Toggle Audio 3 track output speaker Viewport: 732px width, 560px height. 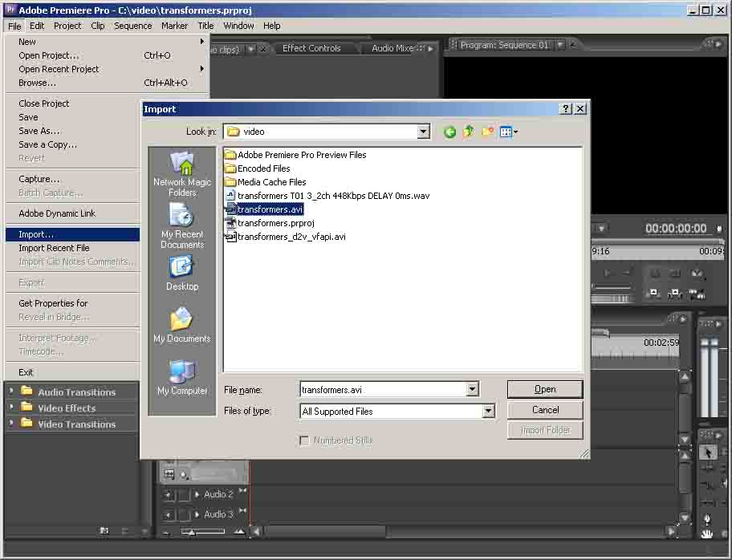168,515
